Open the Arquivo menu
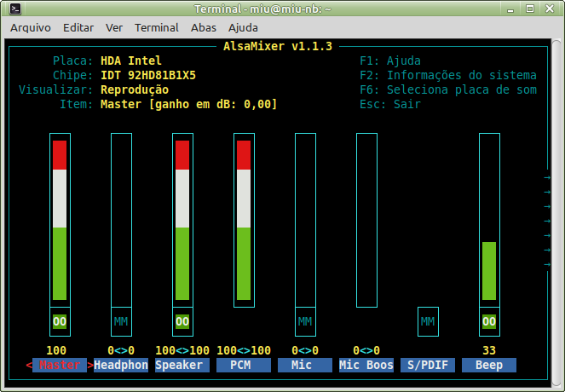The width and height of the screenshot is (565, 392). pos(31,28)
